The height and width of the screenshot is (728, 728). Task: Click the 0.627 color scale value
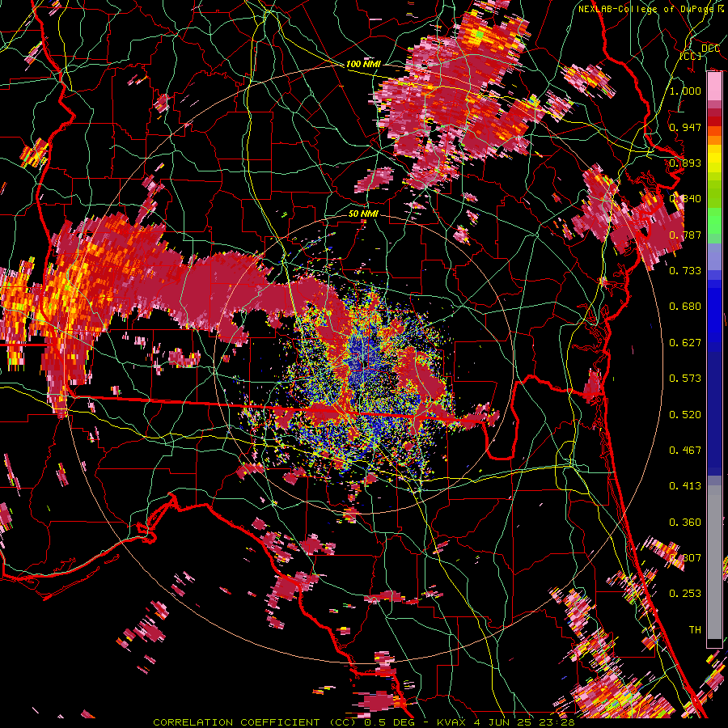685,343
